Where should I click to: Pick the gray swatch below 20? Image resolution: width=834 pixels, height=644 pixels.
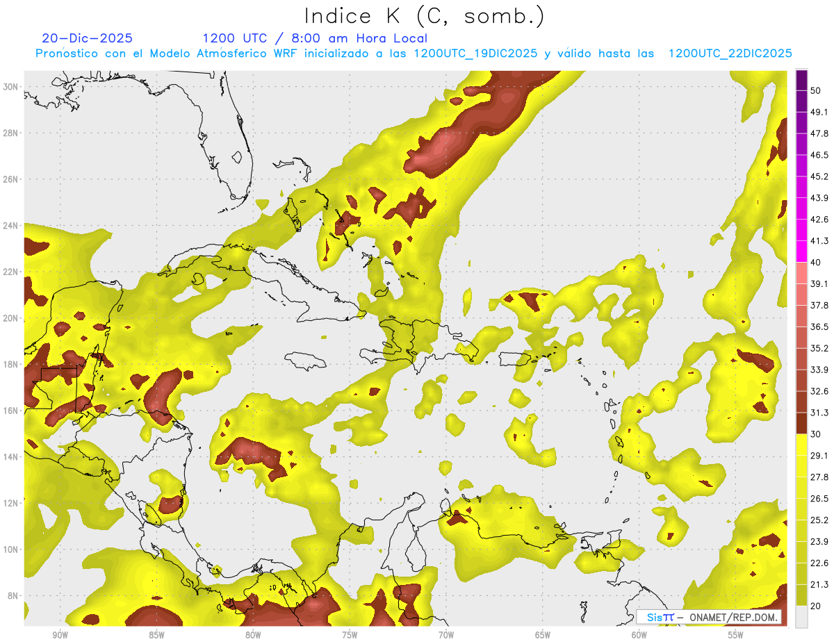pyautogui.click(x=801, y=617)
